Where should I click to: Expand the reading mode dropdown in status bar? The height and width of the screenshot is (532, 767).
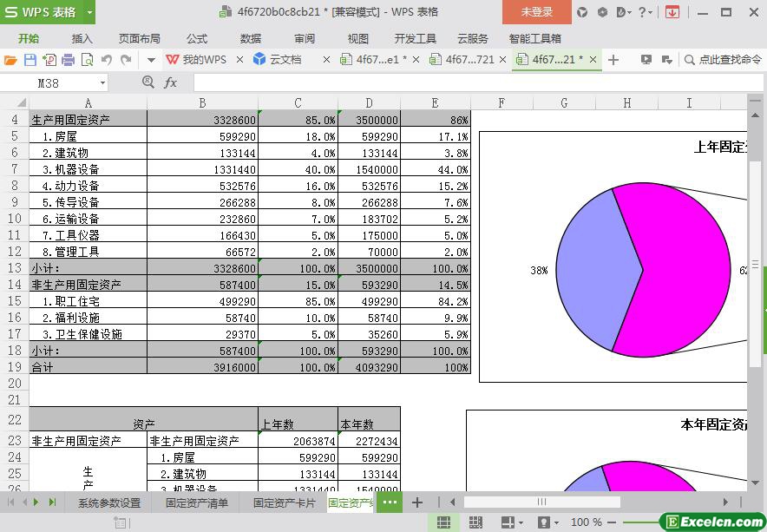[x=519, y=522]
